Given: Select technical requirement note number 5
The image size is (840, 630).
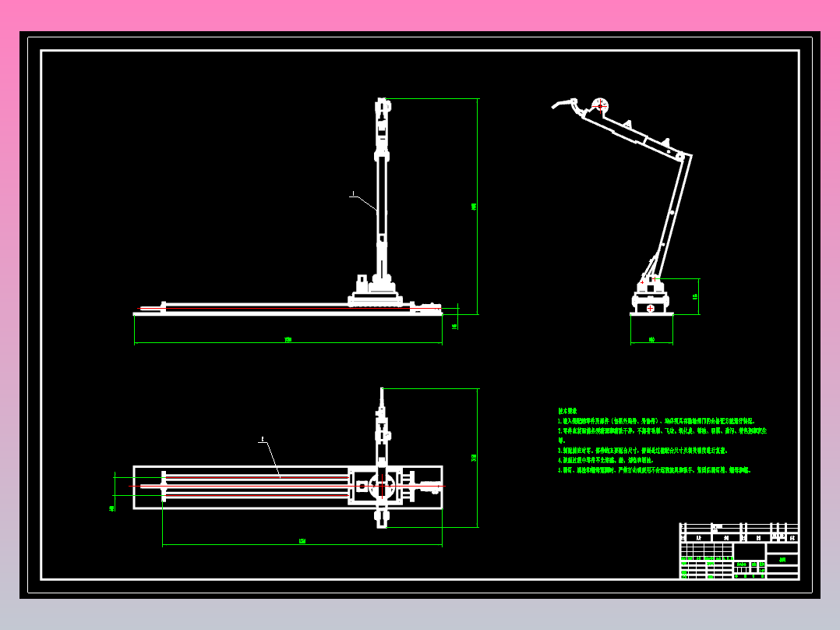Looking at the screenshot, I should [x=654, y=470].
